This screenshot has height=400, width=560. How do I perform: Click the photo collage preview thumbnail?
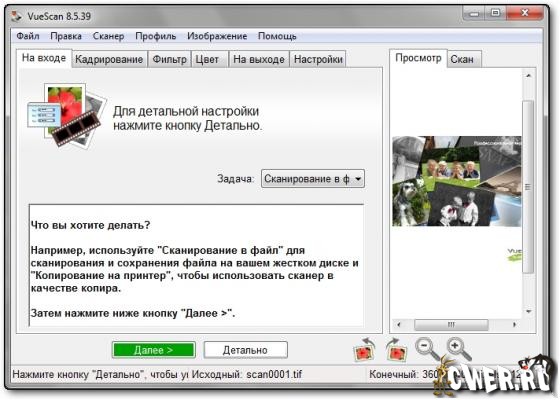click(456, 181)
